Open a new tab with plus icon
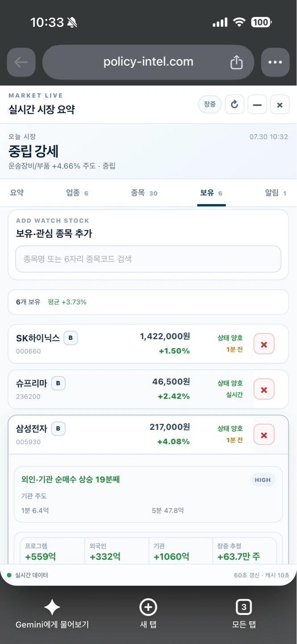The height and width of the screenshot is (644, 297). (x=148, y=614)
